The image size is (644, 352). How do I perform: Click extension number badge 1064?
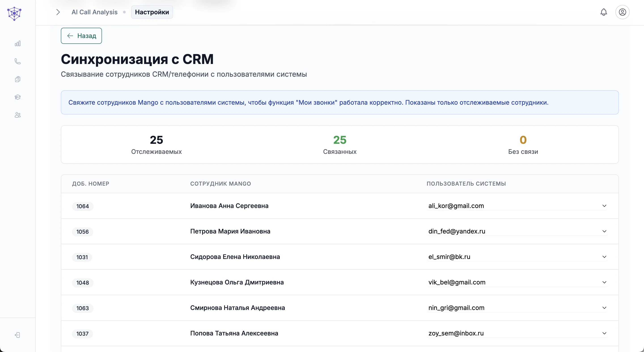coord(83,206)
